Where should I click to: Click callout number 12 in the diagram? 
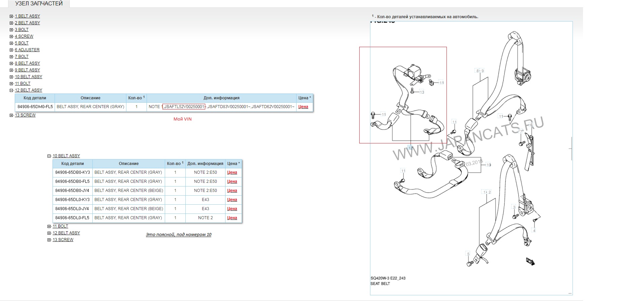410,148
